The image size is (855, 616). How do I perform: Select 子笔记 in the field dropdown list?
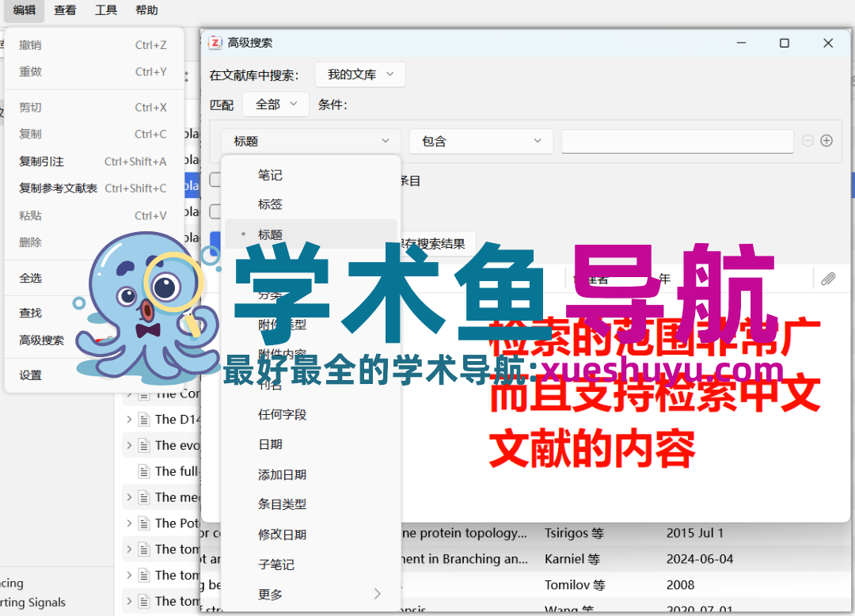(311, 565)
